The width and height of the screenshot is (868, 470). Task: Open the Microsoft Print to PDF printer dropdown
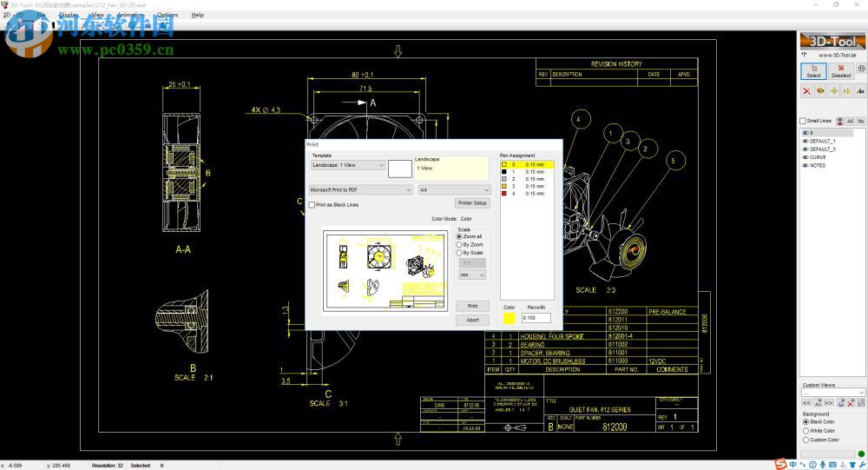pos(360,189)
